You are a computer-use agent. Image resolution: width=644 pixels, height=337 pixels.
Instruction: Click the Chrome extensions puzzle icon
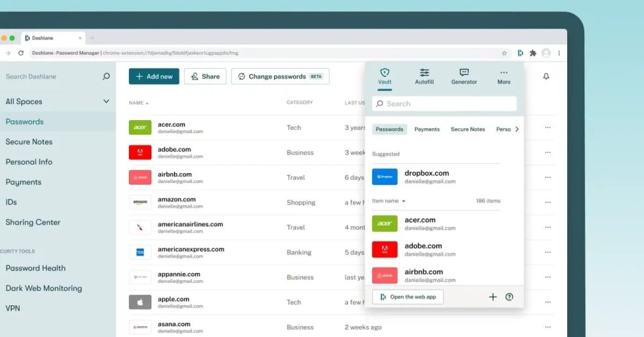click(x=533, y=52)
